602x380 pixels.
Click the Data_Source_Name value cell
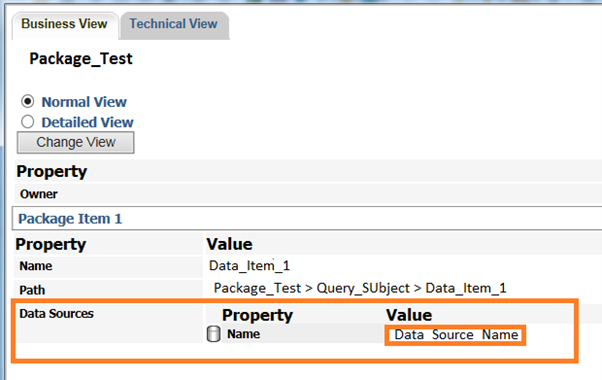(x=456, y=335)
